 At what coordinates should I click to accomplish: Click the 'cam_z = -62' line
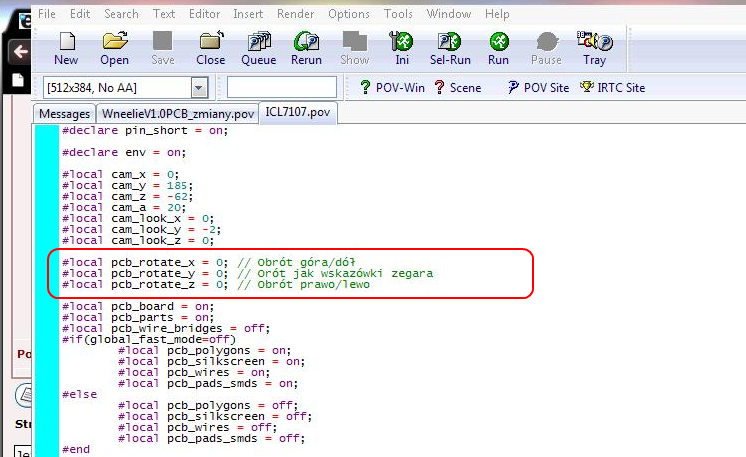[128, 196]
